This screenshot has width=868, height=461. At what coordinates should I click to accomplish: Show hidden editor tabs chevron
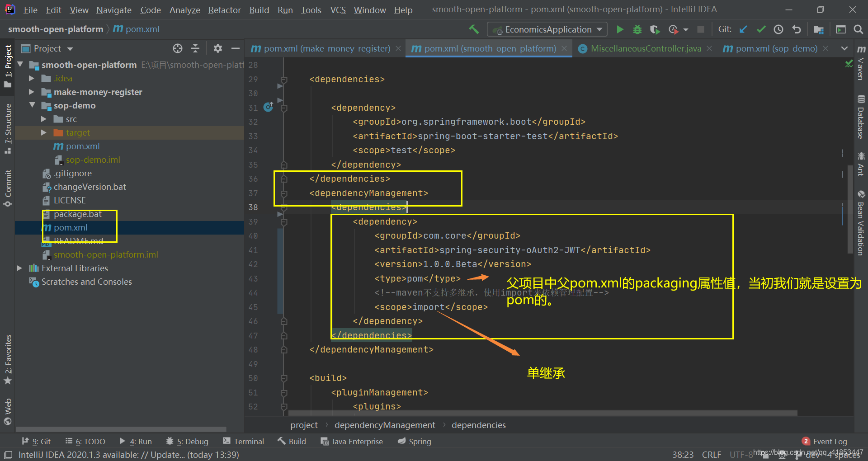coord(844,48)
